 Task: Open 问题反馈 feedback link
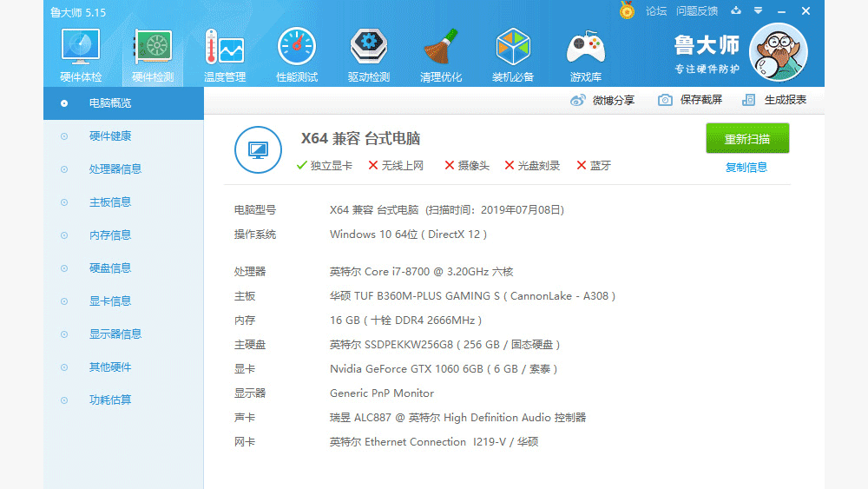(696, 11)
